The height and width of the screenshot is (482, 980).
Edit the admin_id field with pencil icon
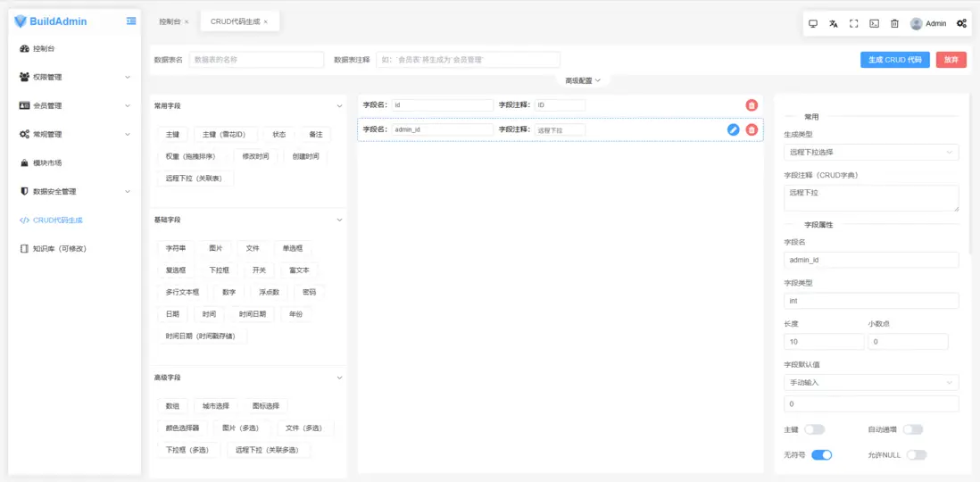(x=733, y=130)
